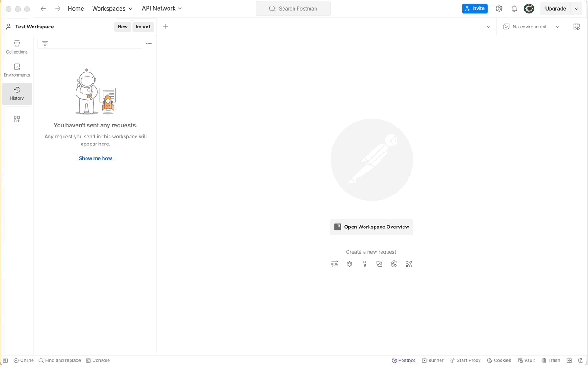The image size is (588, 365).
Task: Open the tab list chevron dropdown
Action: coord(488,27)
